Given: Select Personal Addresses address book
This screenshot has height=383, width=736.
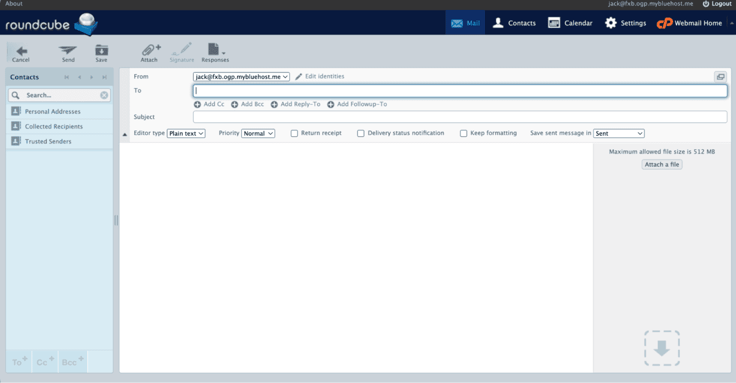Looking at the screenshot, I should tap(60, 112).
